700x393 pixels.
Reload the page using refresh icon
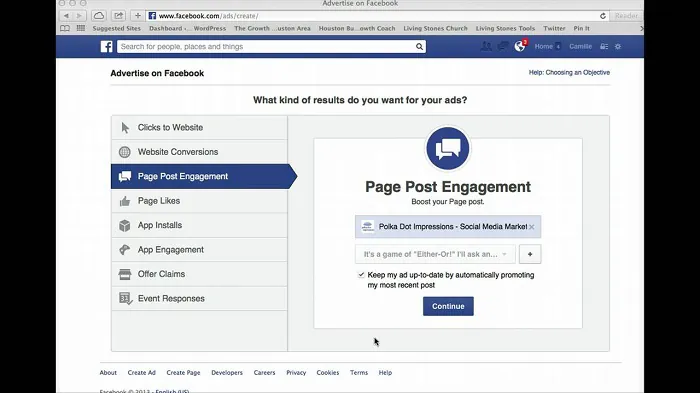click(603, 16)
